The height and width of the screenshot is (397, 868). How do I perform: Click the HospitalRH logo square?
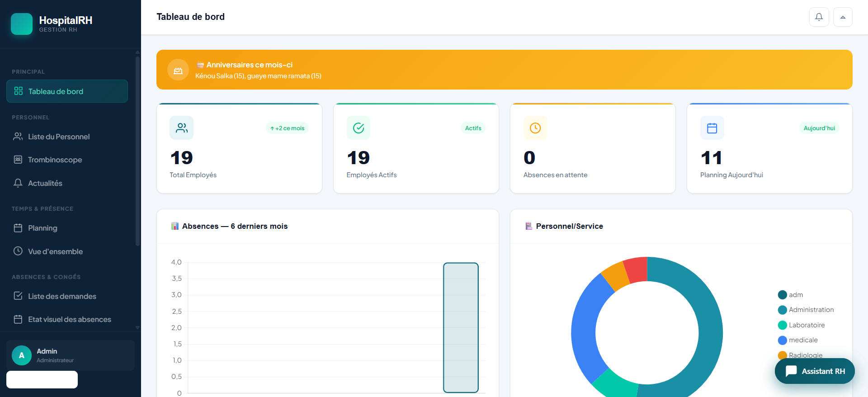pos(22,24)
